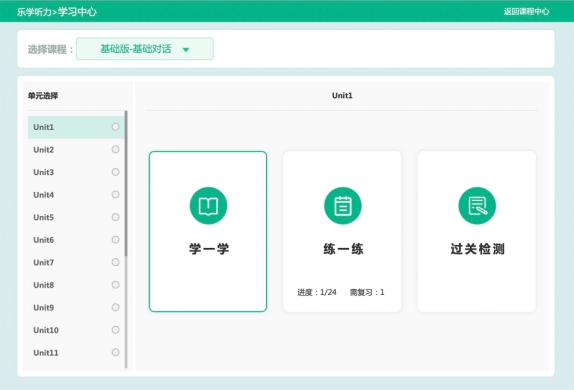Select the Unit10 radio button
This screenshot has height=390, width=574.
(x=115, y=330)
